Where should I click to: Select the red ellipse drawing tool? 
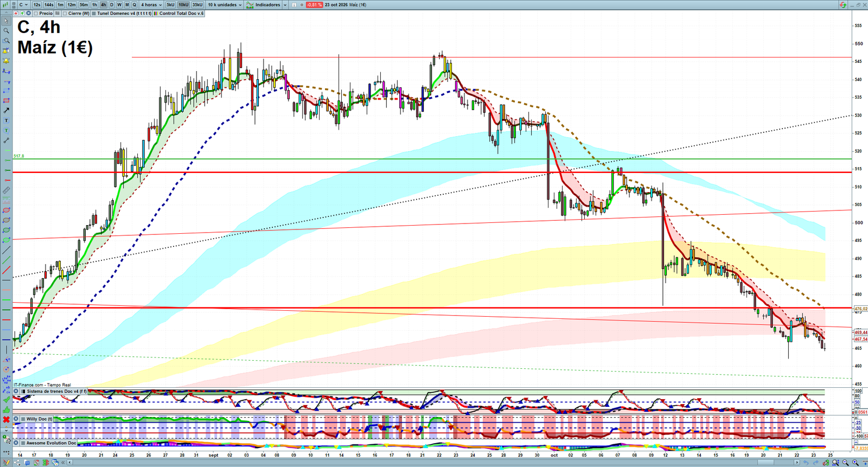pyautogui.click(x=7, y=210)
